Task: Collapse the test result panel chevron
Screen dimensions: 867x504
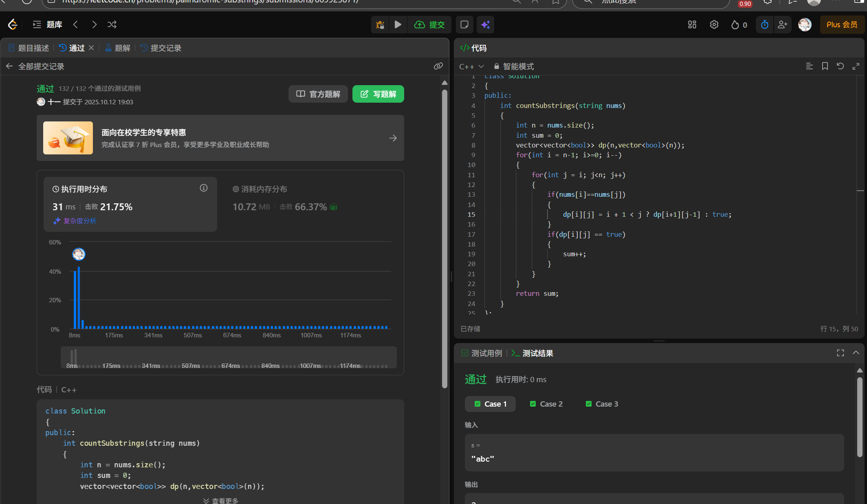Action: tap(856, 353)
